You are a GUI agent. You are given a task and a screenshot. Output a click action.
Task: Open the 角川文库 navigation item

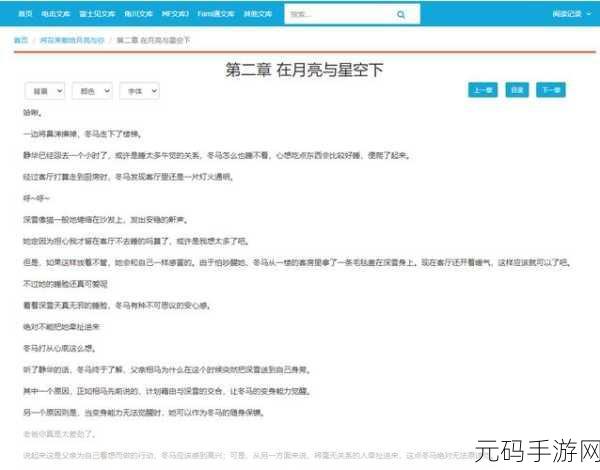click(138, 14)
